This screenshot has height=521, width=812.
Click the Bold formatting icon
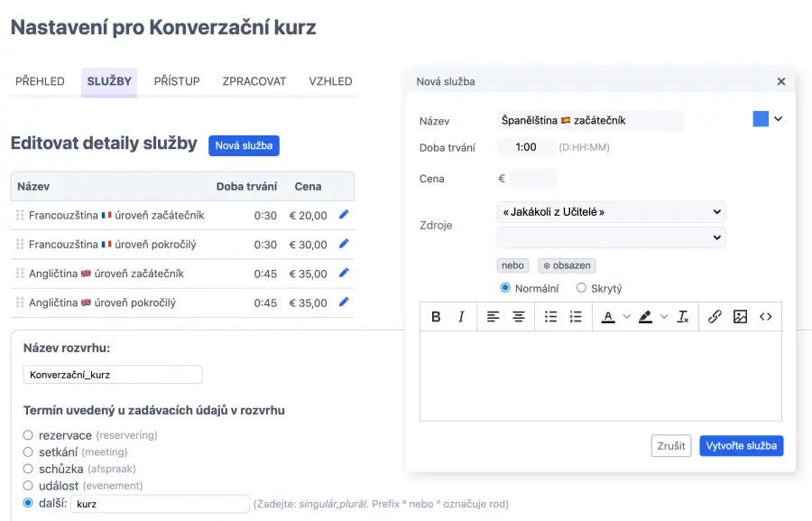pyautogui.click(x=436, y=317)
